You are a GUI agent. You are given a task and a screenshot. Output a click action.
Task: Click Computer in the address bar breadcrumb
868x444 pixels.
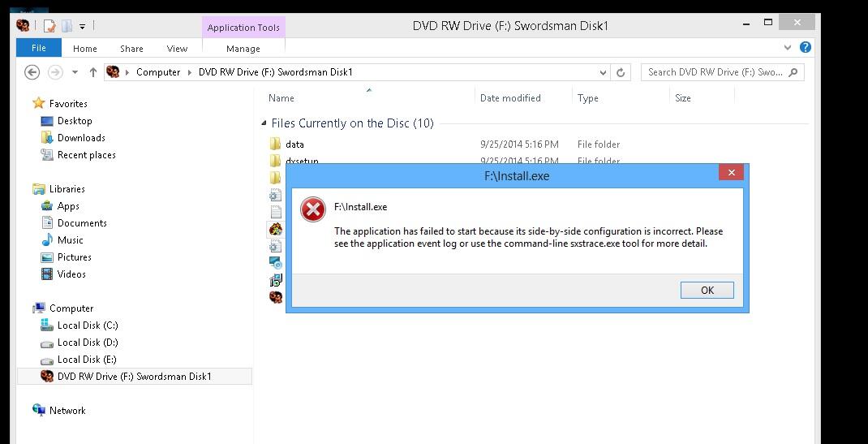coord(158,72)
